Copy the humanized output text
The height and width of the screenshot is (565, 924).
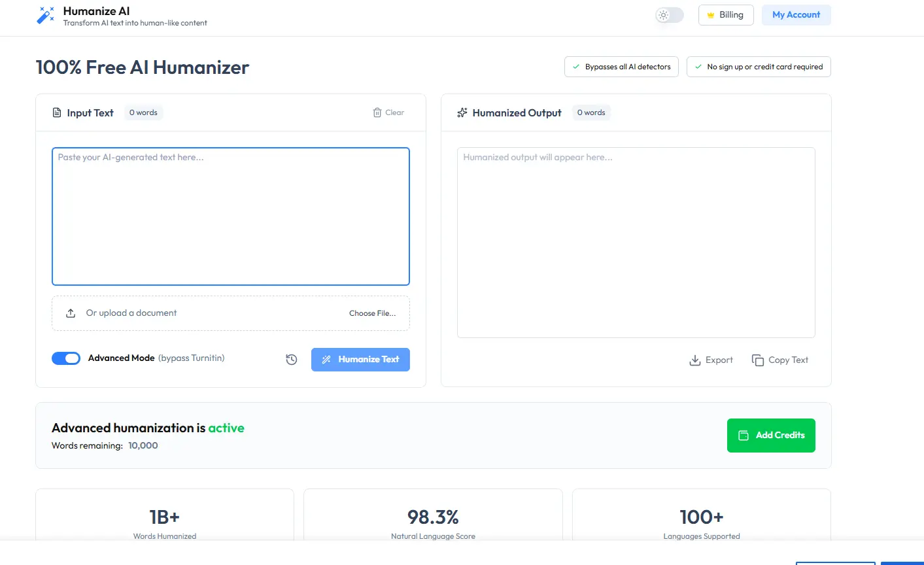[780, 360]
